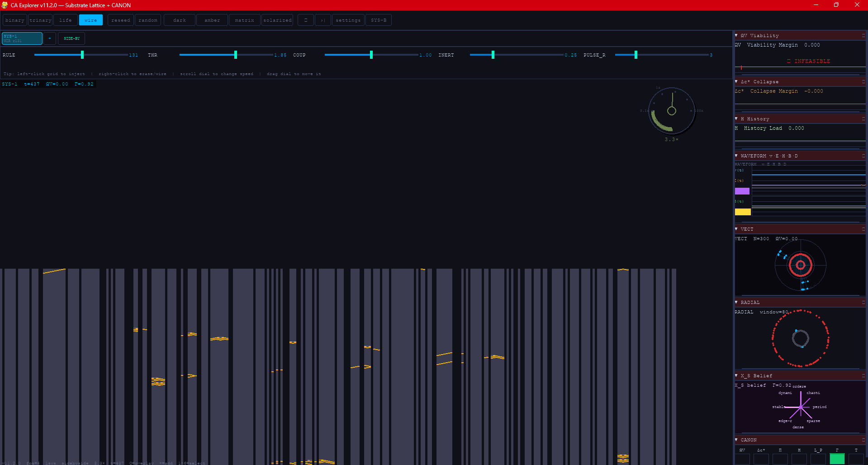Click the T CANON cell
Screen dimensions: 868x465
(856, 459)
